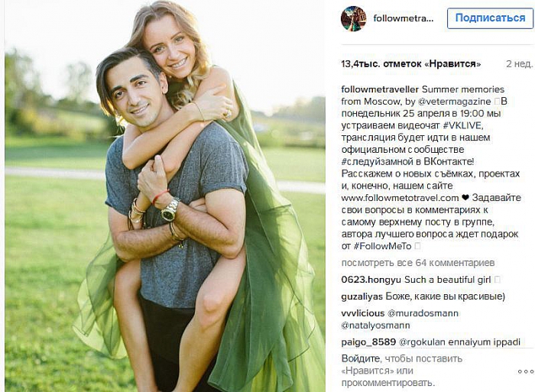This screenshot has width=535, height=392.
Task: Open the @muradosmann mention
Action: click(x=423, y=313)
